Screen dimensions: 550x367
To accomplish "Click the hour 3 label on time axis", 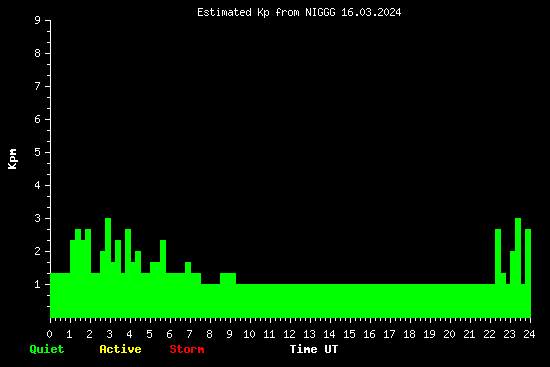I will pyautogui.click(x=109, y=334).
